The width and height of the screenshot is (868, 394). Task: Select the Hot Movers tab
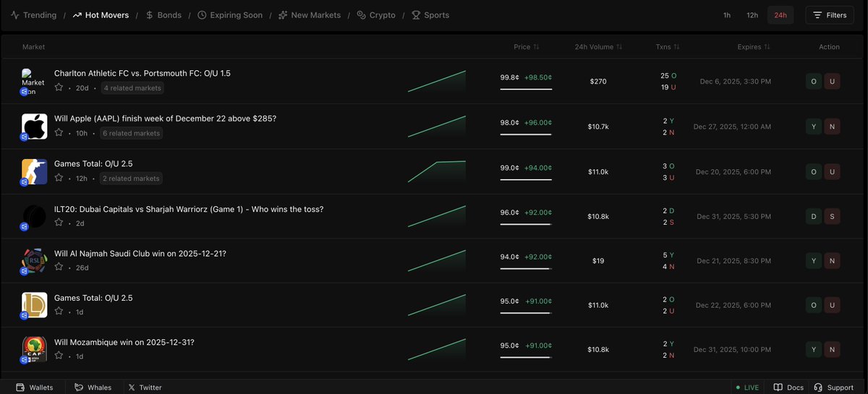pyautogui.click(x=101, y=15)
